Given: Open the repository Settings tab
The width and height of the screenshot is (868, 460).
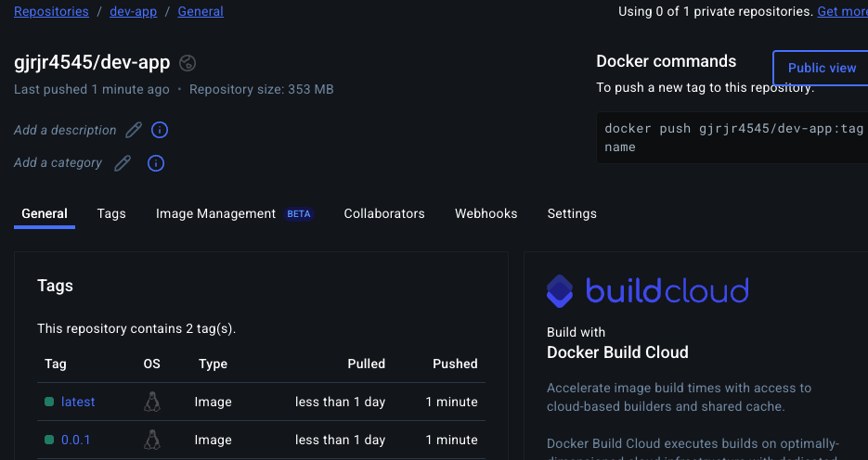Looking at the screenshot, I should click(572, 213).
